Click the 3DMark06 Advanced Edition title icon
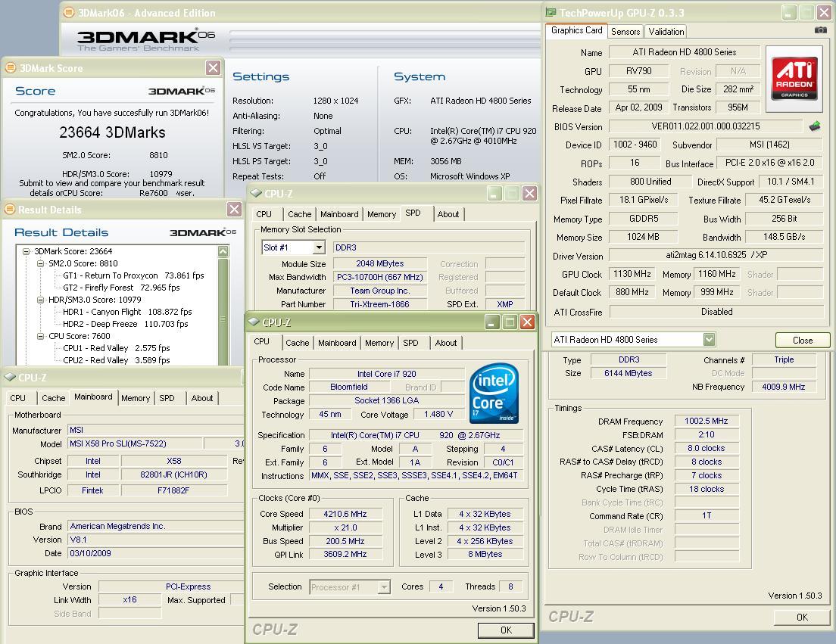Viewport: 836px width, 644px height. 69,12
